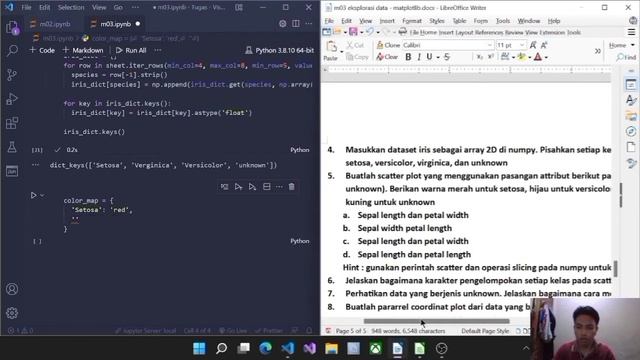Open Writer sidebar Gallery deck
The height and width of the screenshot is (360, 640).
(631, 116)
